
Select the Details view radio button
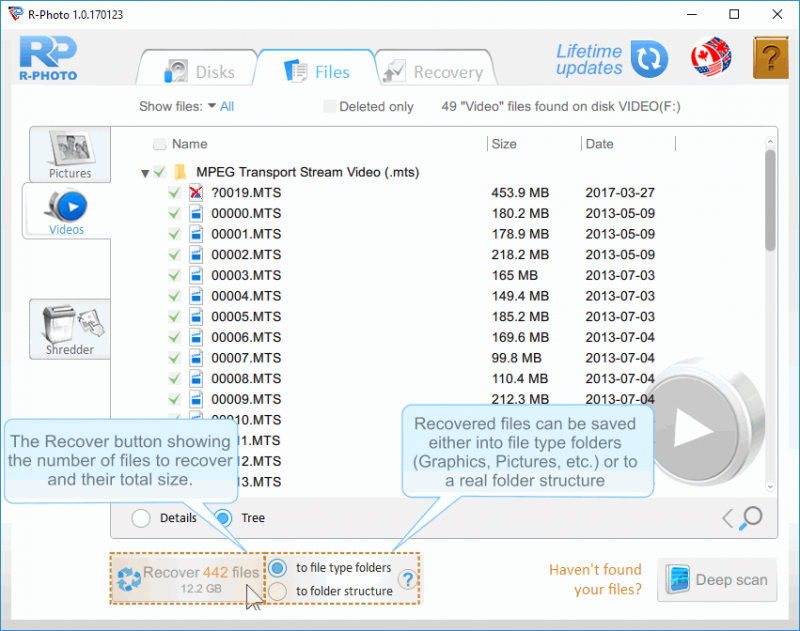[142, 518]
